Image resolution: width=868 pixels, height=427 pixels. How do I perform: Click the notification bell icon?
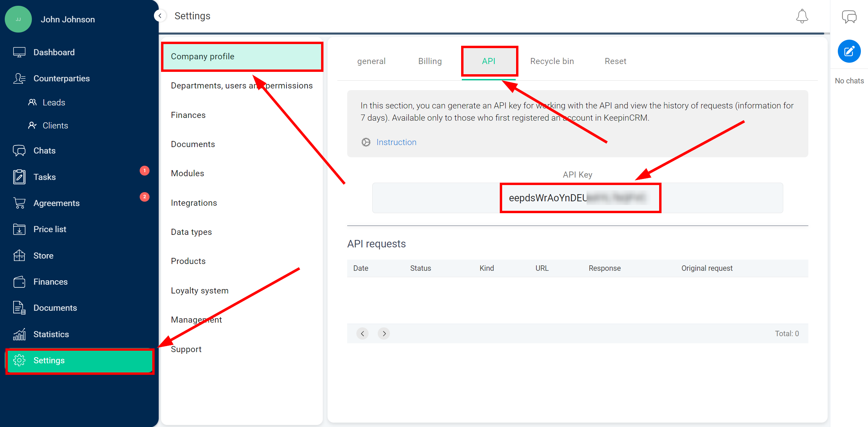click(802, 16)
